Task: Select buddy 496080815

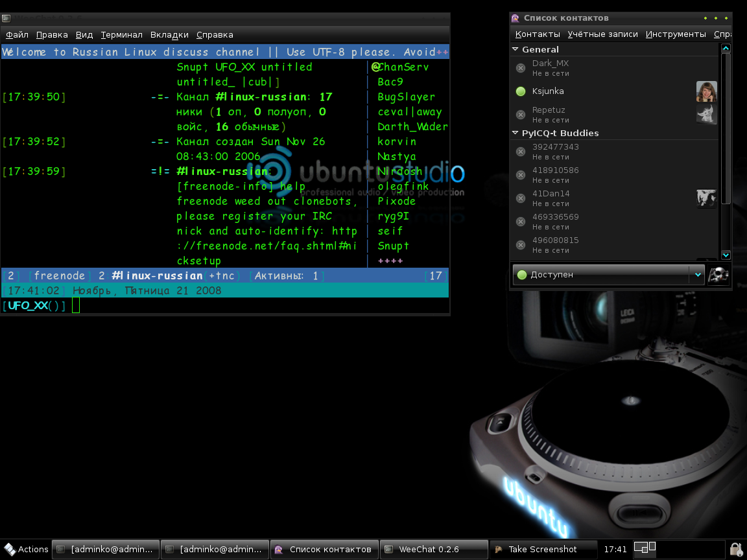Action: click(615, 245)
